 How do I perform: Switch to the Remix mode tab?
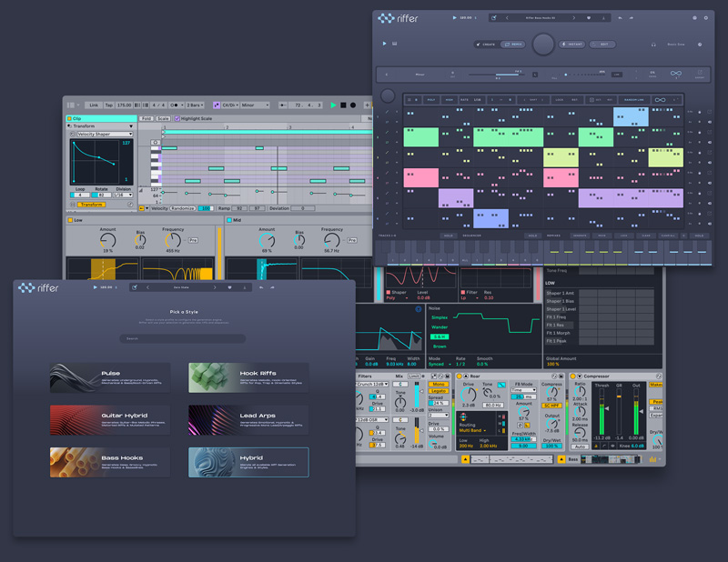(x=513, y=45)
